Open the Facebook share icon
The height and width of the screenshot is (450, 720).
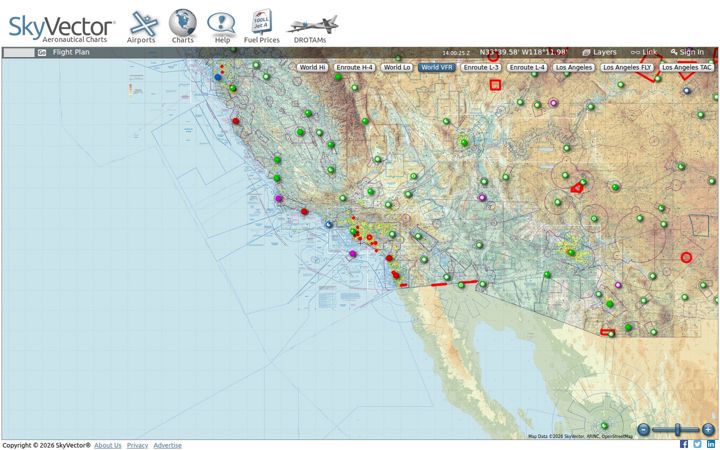tap(684, 444)
